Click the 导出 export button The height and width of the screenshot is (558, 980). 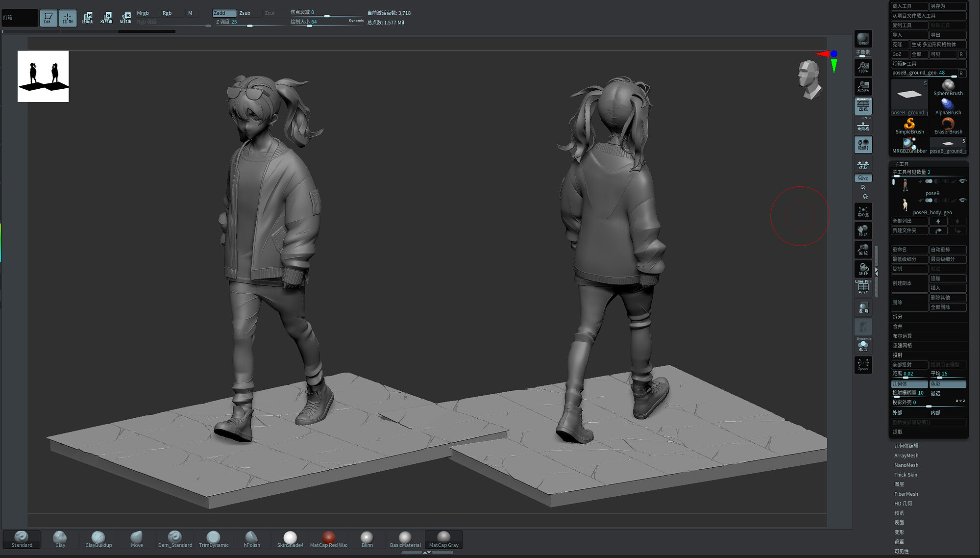point(948,35)
